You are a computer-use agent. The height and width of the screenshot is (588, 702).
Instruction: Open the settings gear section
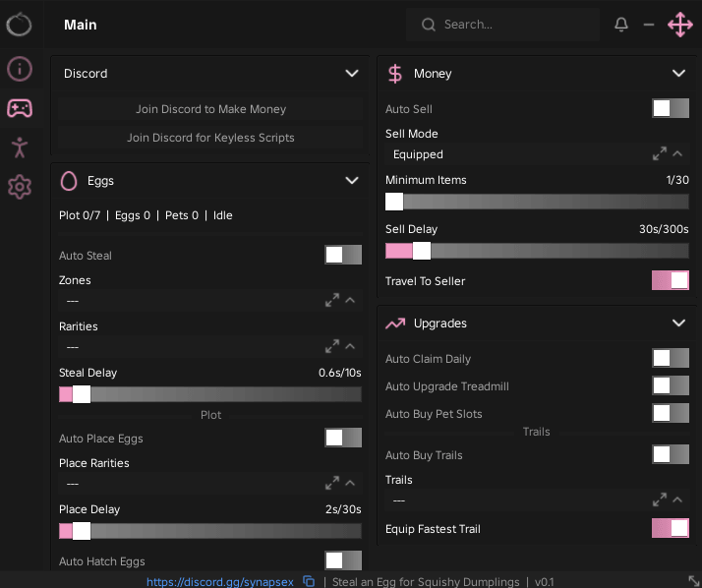coord(20,187)
